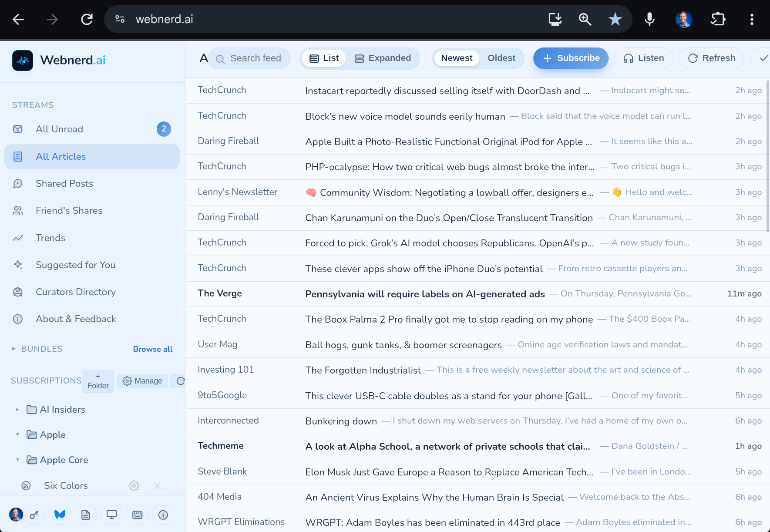Click the blue butterfly Bluesky icon
This screenshot has width=770, height=532.
(60, 515)
